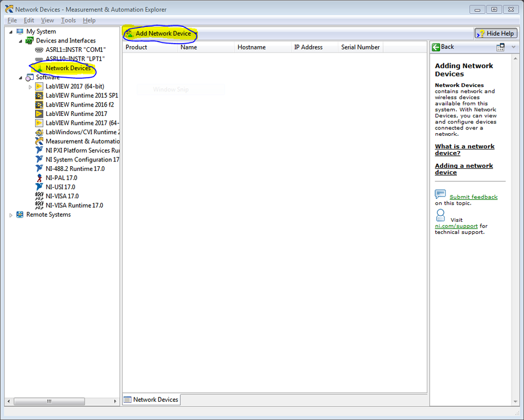Click the Devices and Interfaces board icon
Screen dimensions: 524x420
30,40
